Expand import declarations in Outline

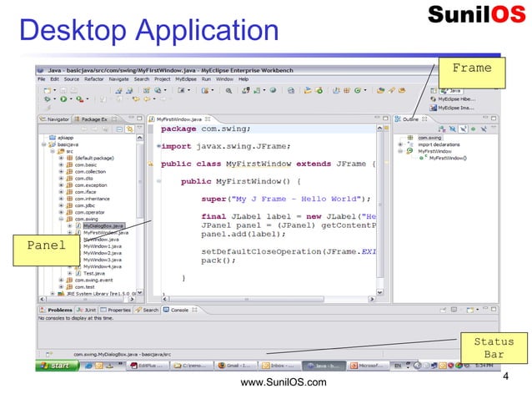pos(400,144)
